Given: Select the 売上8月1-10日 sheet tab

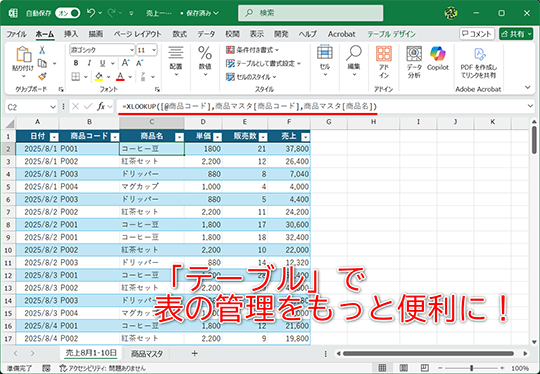Looking at the screenshot, I should (x=91, y=353).
